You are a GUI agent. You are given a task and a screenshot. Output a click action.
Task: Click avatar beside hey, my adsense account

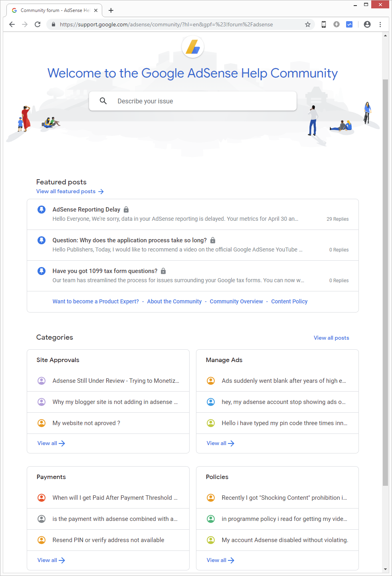pyautogui.click(x=211, y=402)
